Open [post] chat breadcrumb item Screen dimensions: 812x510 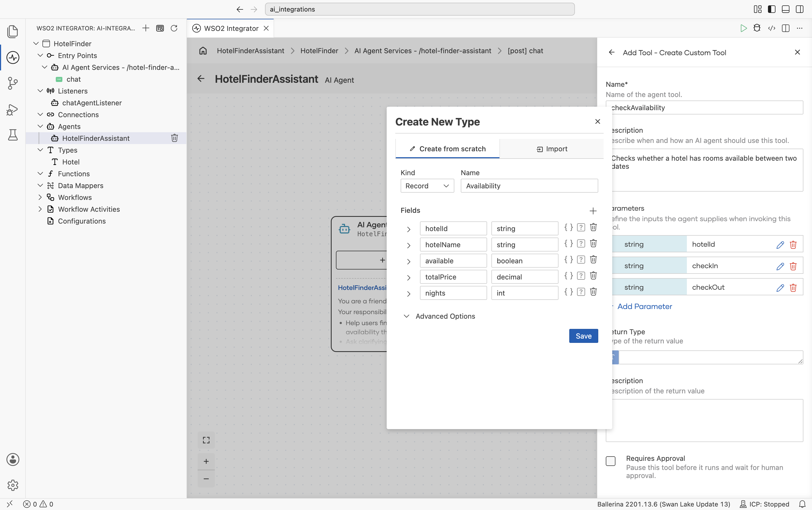point(525,51)
